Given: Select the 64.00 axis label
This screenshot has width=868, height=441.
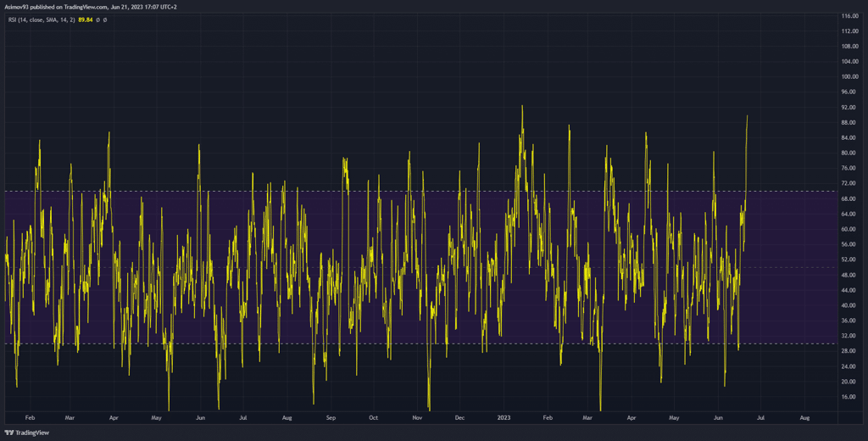Looking at the screenshot, I should [x=849, y=214].
